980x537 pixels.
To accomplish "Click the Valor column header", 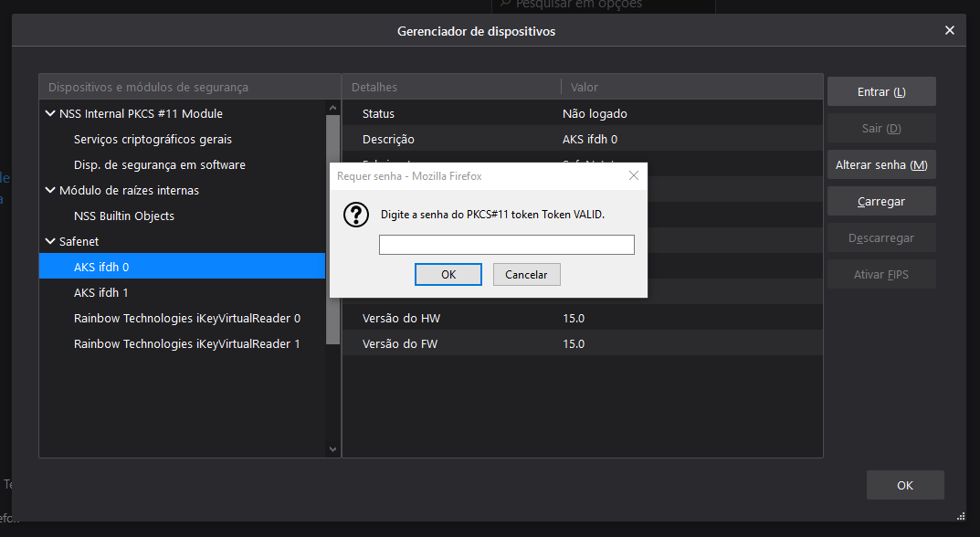I will click(585, 88).
